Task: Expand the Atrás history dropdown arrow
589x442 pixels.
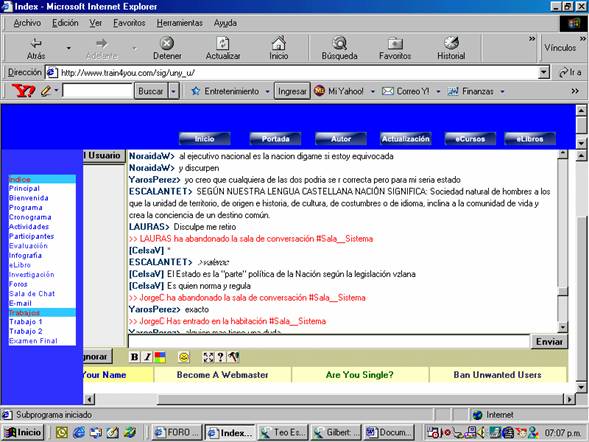Action: click(x=68, y=48)
